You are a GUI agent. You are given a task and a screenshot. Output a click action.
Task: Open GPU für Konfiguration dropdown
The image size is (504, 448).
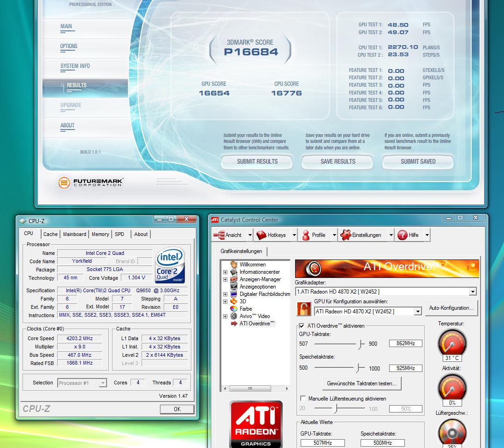tap(417, 312)
